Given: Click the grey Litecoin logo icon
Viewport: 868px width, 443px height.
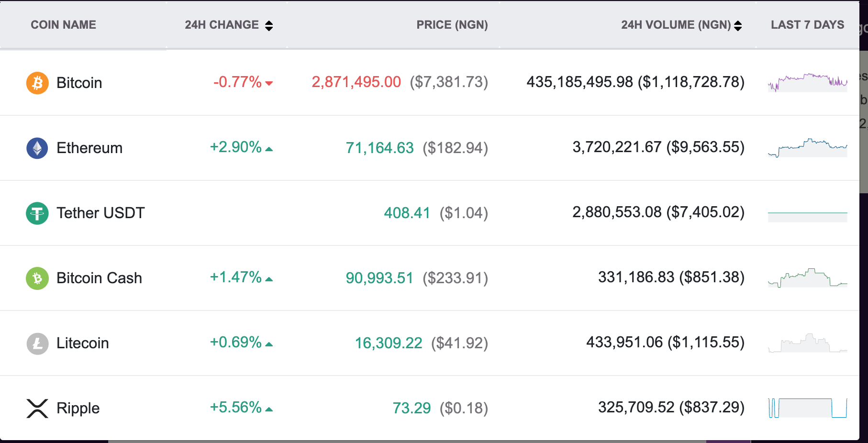Looking at the screenshot, I should [x=37, y=343].
